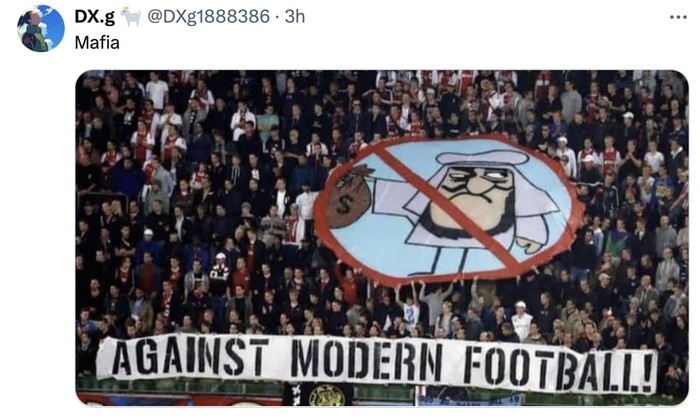Screen dimensions: 700x418
Task: Click the DX.g display name
Action: click(94, 17)
